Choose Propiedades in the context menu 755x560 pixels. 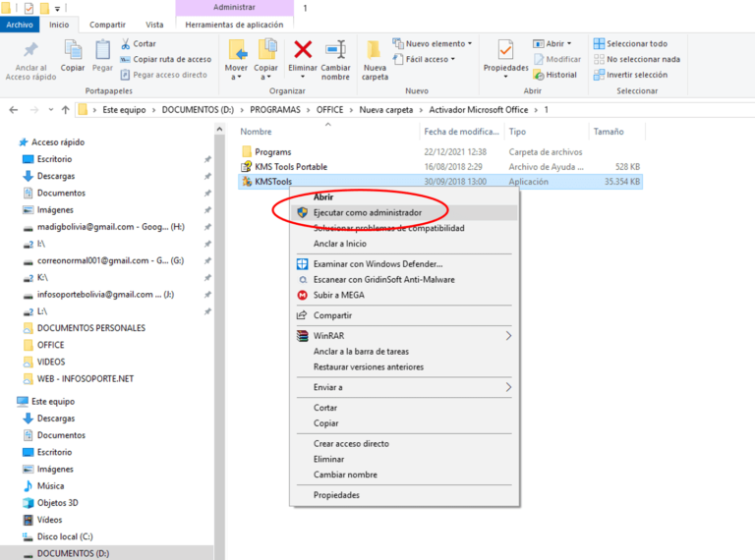(x=403, y=495)
